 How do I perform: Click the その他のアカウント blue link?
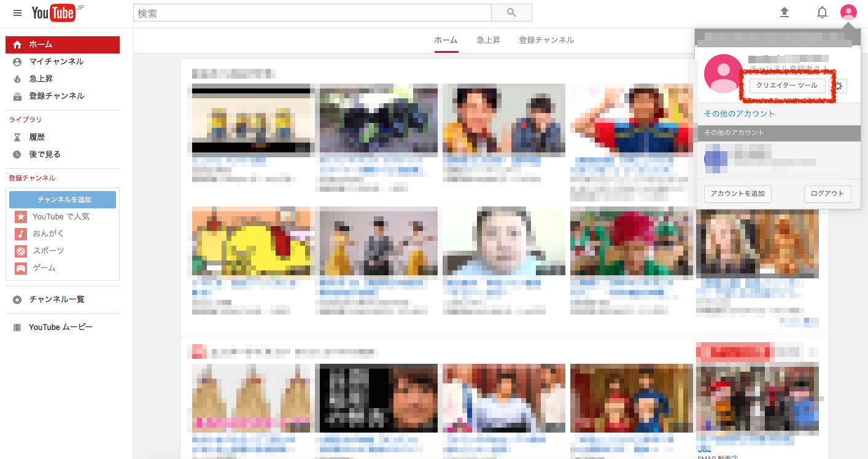click(x=740, y=114)
